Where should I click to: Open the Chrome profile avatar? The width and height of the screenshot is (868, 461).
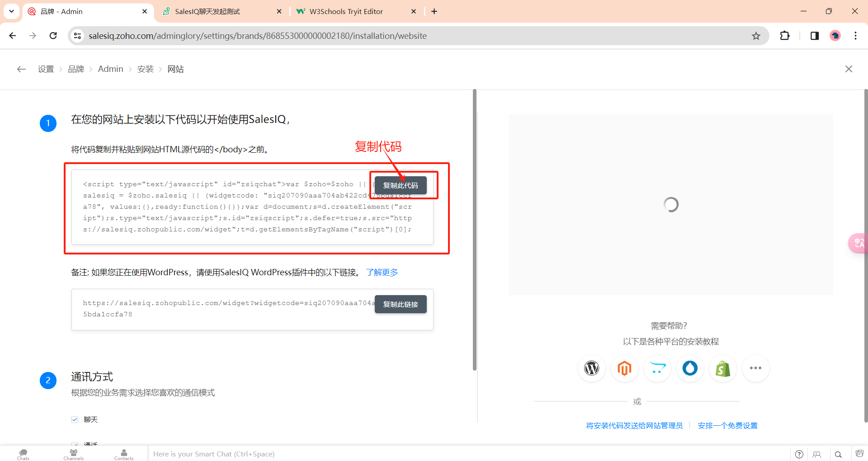(835, 36)
